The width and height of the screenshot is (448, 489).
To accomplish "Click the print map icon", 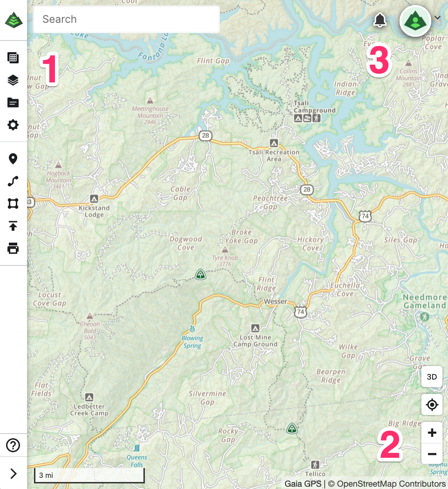I will [x=13, y=249].
